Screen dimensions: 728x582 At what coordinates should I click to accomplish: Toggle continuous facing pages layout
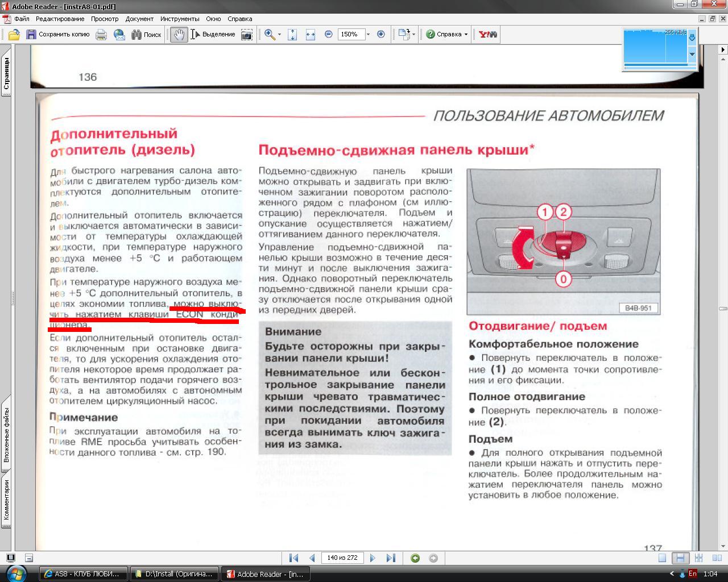coord(698,558)
